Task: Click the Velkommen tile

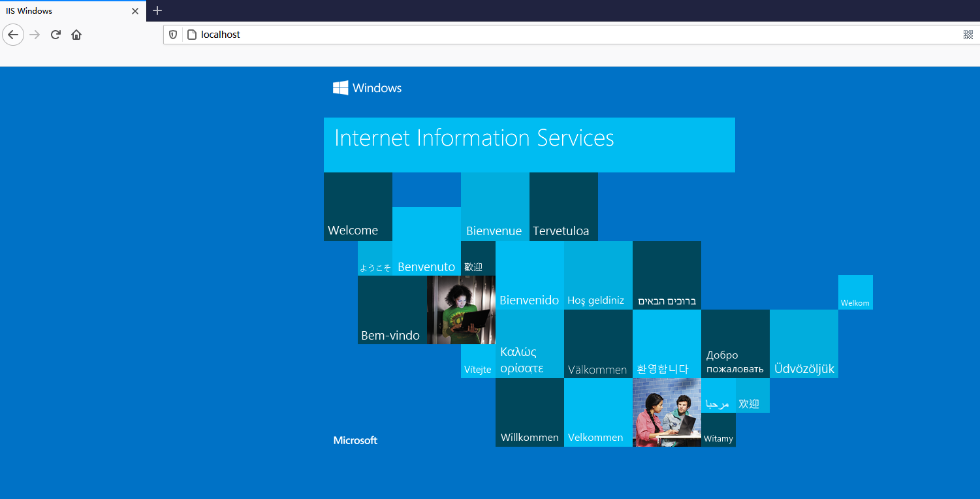Action: [x=598, y=412]
